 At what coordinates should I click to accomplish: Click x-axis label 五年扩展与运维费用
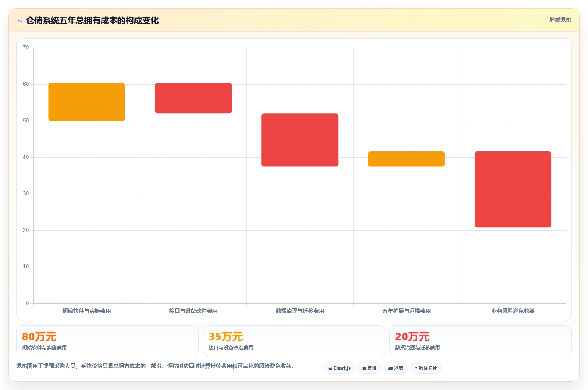click(407, 311)
